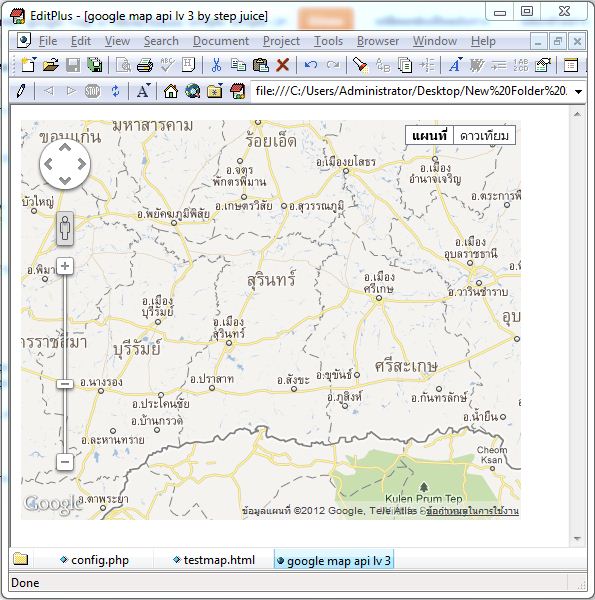This screenshot has width=595, height=600.
Task: Click the ABC spell check icon
Action: pyautogui.click(x=167, y=65)
